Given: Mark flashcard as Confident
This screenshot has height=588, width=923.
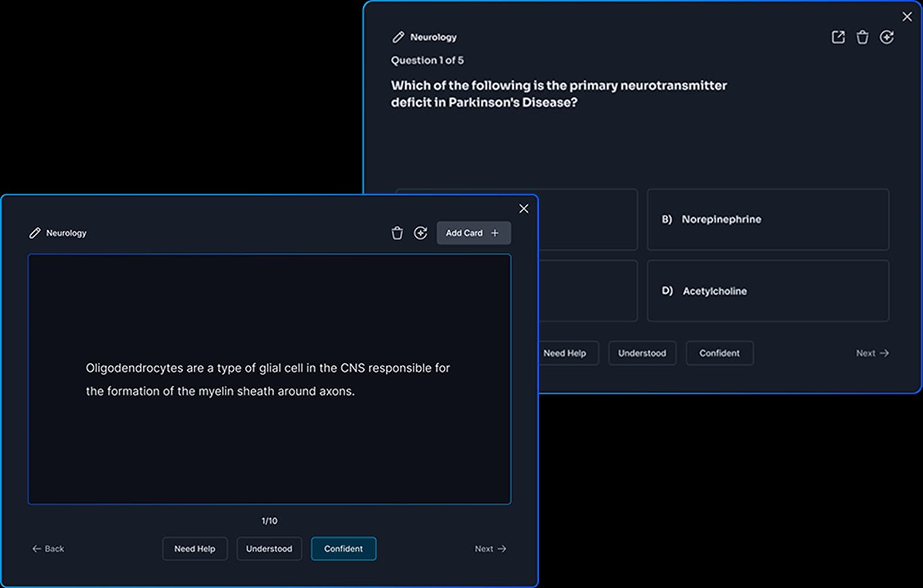Looking at the screenshot, I should pos(343,549).
